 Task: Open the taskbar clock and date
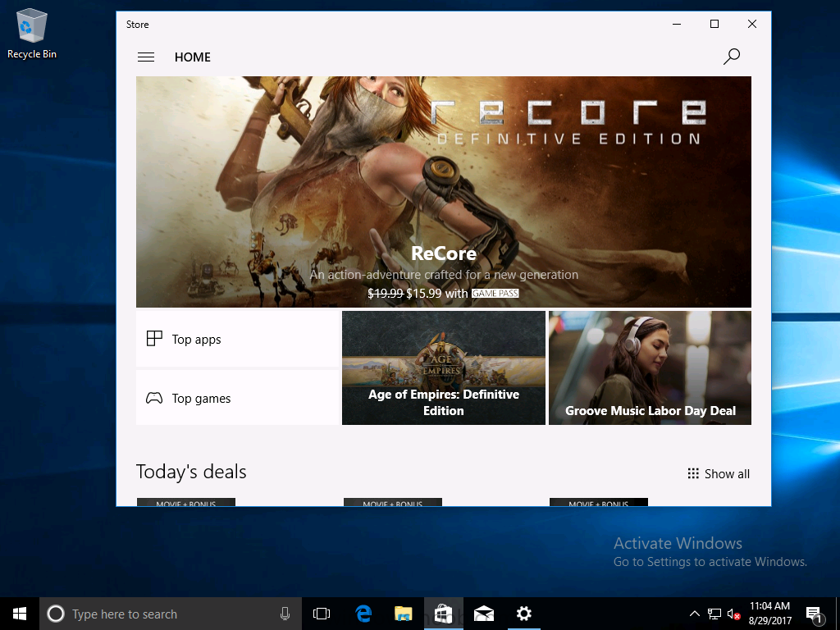(769, 614)
